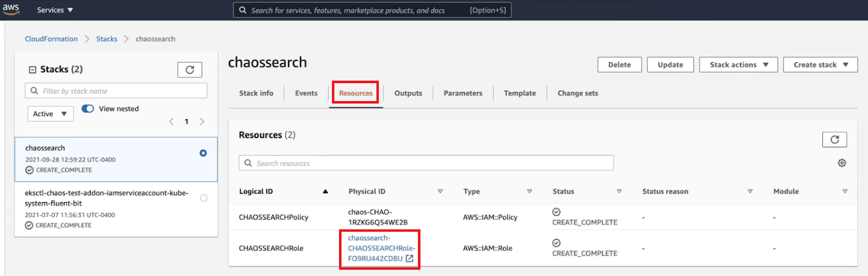Viewport: 868px width, 276px height.
Task: Select the chaossearch stack entry
Action: 116,159
